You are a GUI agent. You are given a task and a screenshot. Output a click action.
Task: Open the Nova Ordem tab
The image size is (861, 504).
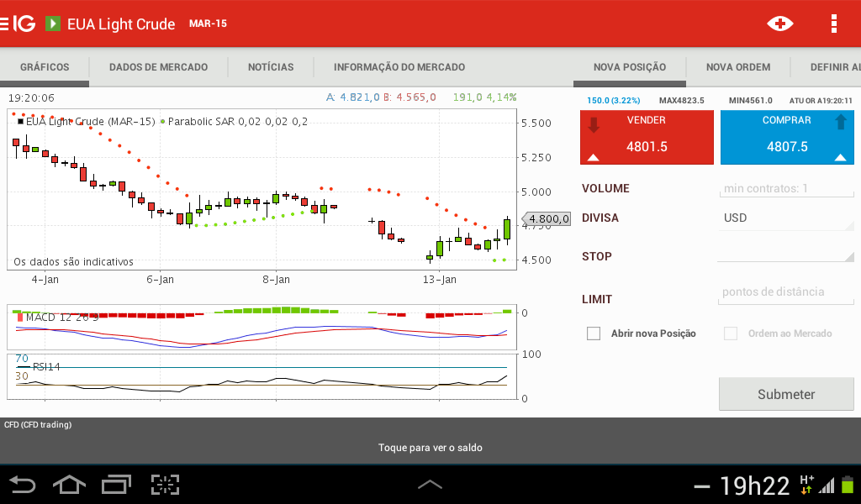point(737,67)
